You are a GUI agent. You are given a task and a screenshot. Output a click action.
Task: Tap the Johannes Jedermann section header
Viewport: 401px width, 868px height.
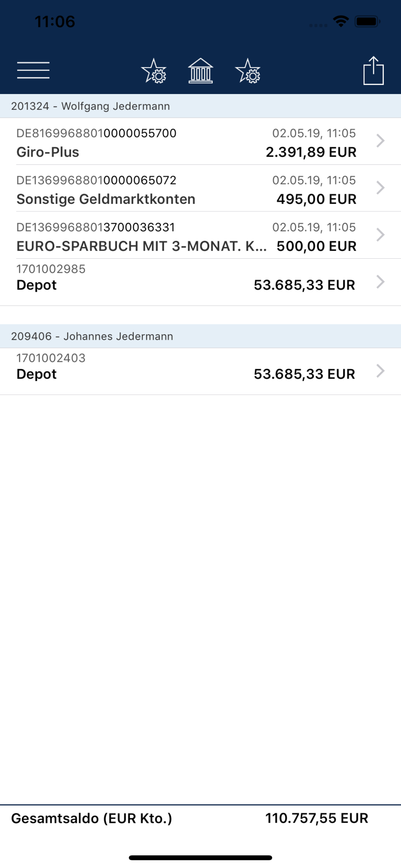point(92,336)
